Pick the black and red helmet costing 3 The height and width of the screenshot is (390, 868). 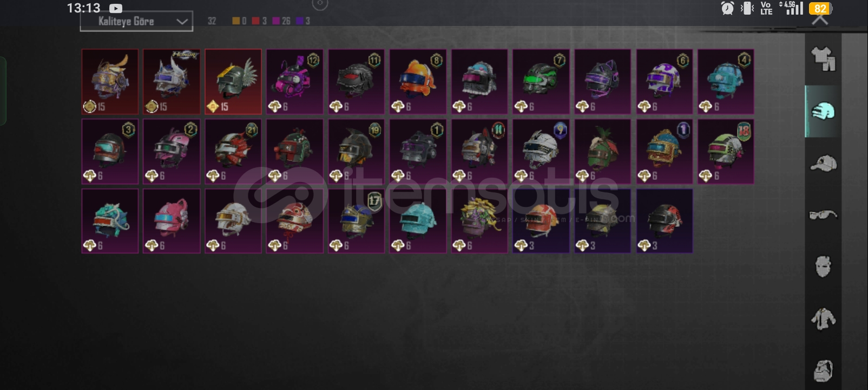click(x=665, y=220)
